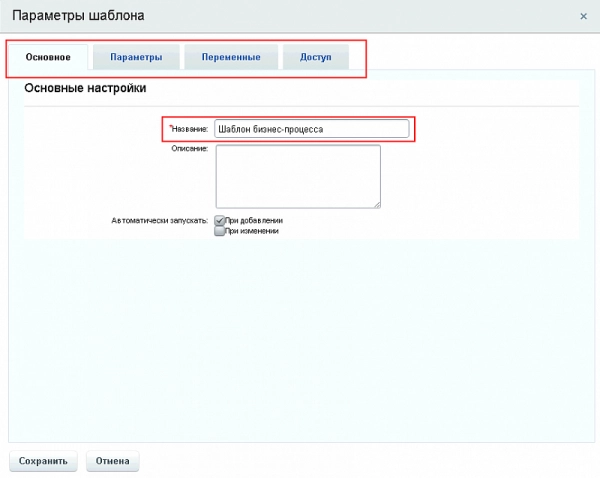Viewport: 600px width, 478px height.
Task: Open the Параметры tab
Action: pyautogui.click(x=136, y=57)
